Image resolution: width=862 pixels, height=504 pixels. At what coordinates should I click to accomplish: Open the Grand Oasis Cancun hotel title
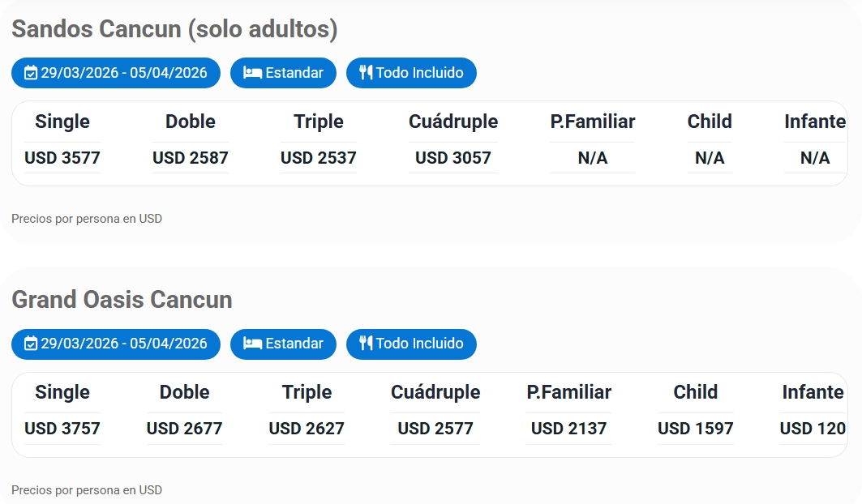tap(122, 300)
